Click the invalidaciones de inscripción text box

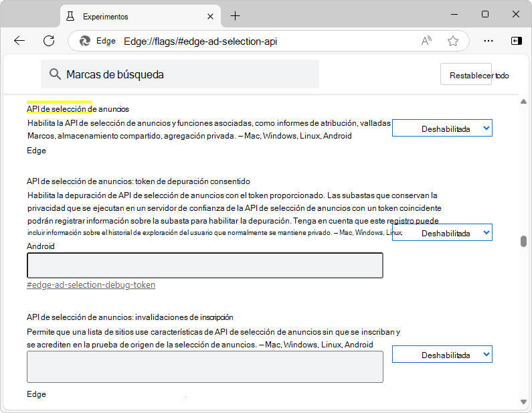[205, 367]
